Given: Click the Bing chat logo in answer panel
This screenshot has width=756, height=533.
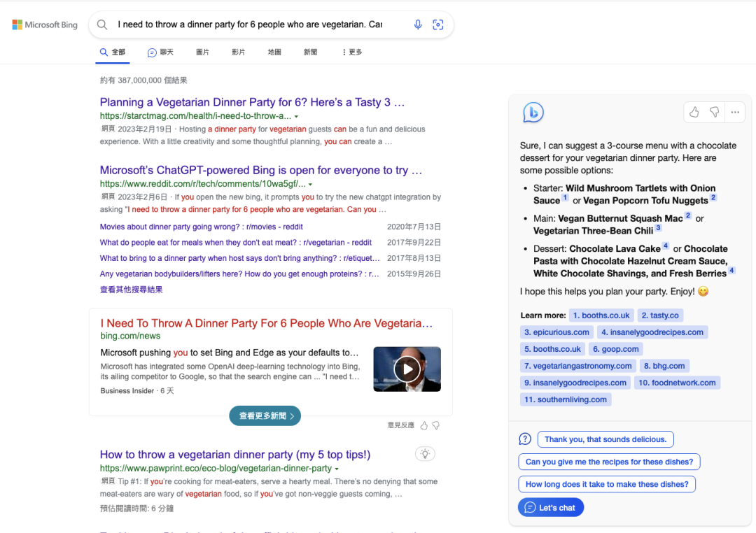Looking at the screenshot, I should point(533,113).
